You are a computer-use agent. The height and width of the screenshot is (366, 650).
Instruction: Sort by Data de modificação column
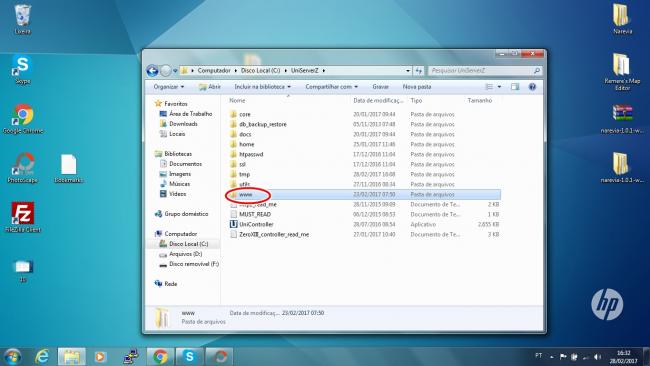378,100
